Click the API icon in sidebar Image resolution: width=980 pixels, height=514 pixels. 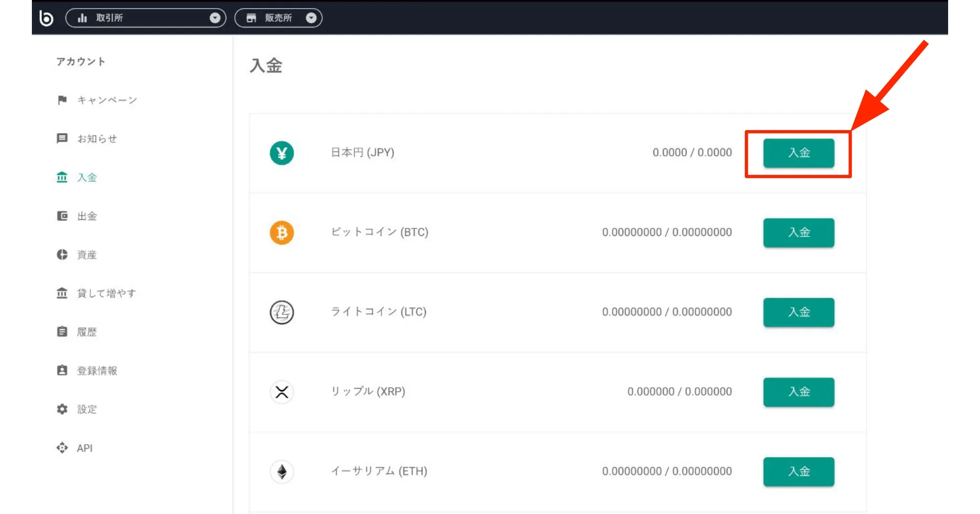point(62,448)
